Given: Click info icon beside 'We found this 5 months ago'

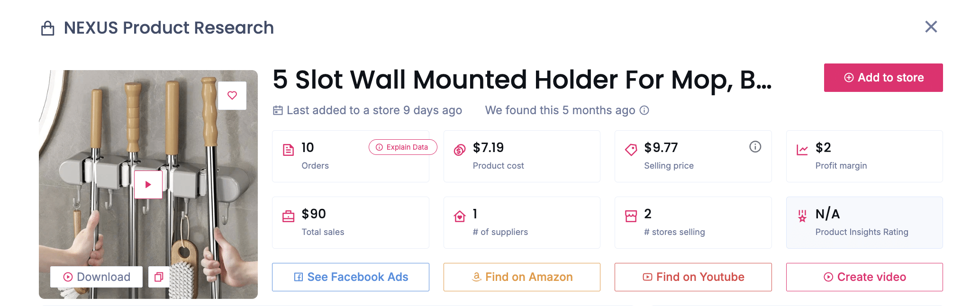Looking at the screenshot, I should (644, 110).
